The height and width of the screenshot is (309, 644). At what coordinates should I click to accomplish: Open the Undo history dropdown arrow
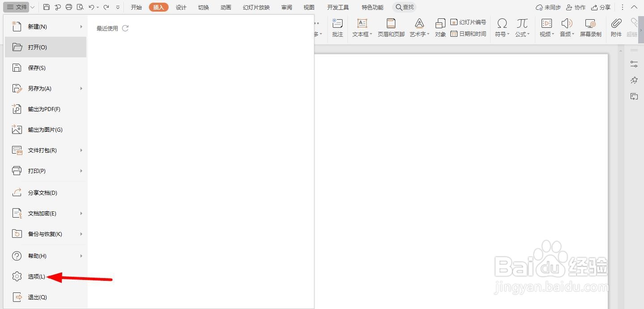click(97, 8)
